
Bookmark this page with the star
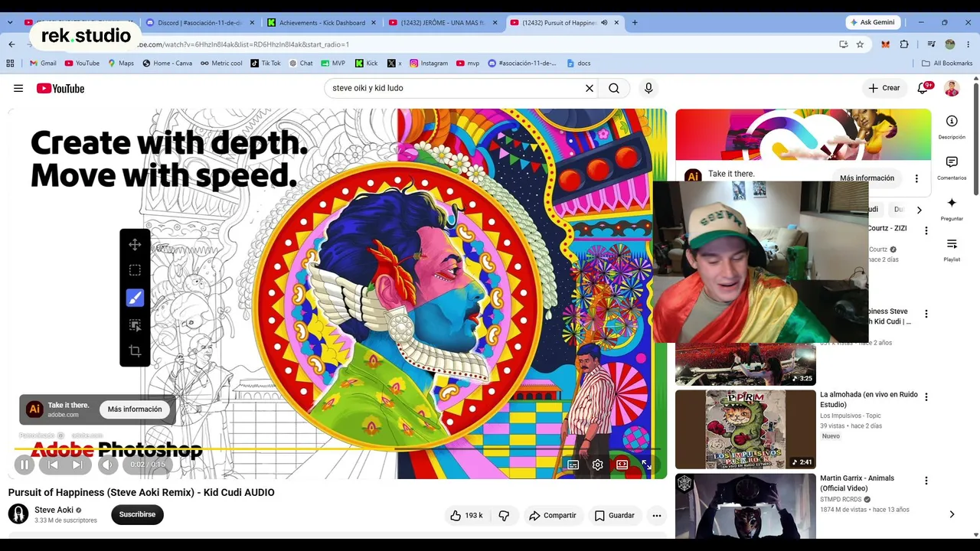[x=860, y=44]
